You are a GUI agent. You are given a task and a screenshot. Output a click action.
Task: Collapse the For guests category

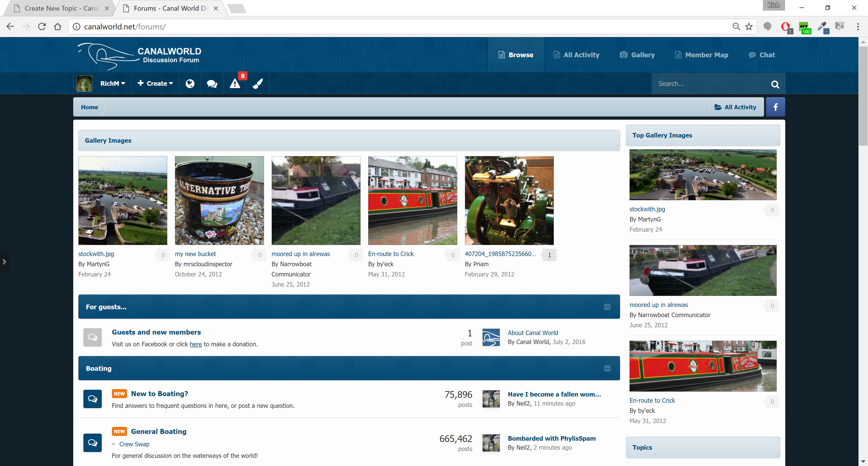(607, 307)
